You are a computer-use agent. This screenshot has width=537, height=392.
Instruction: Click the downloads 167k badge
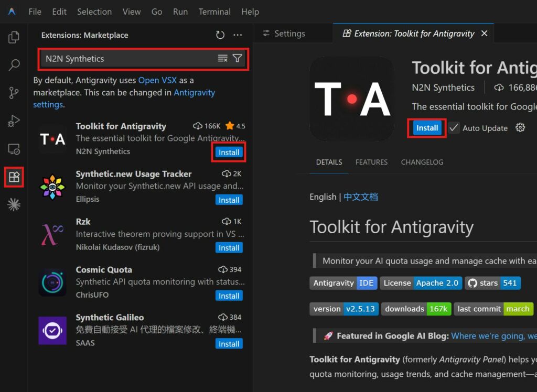(x=416, y=309)
